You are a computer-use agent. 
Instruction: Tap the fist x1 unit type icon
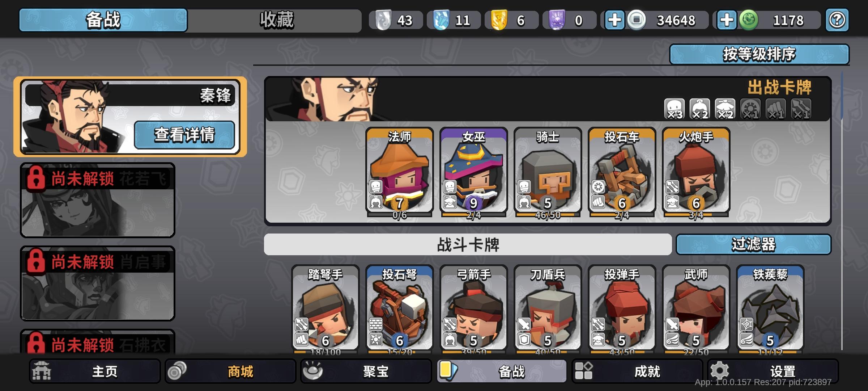click(x=776, y=109)
